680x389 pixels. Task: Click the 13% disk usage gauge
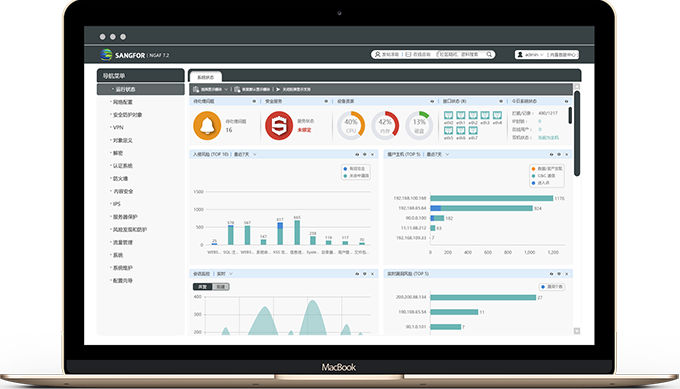tap(419, 126)
